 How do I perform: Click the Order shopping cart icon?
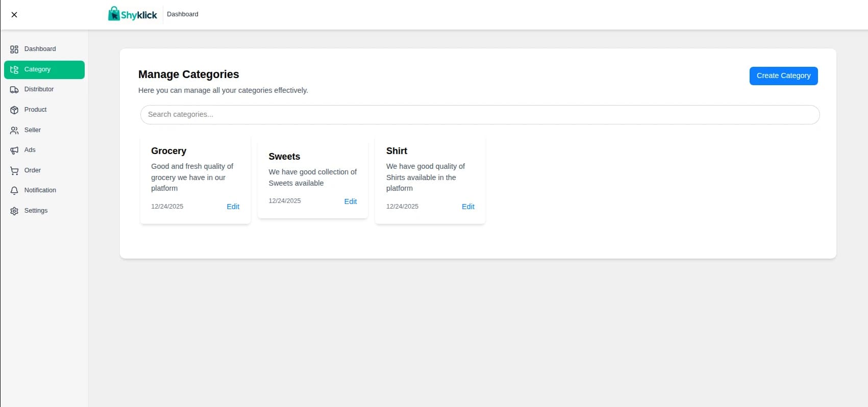14,171
